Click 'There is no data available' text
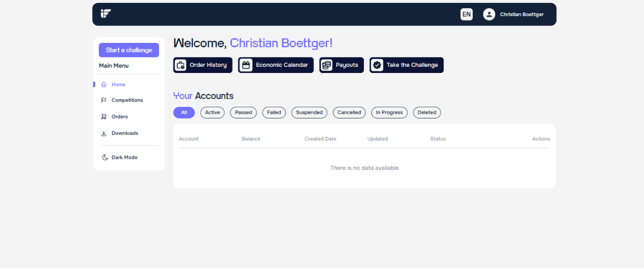Viewport: 644px width, 268px height. click(364, 168)
